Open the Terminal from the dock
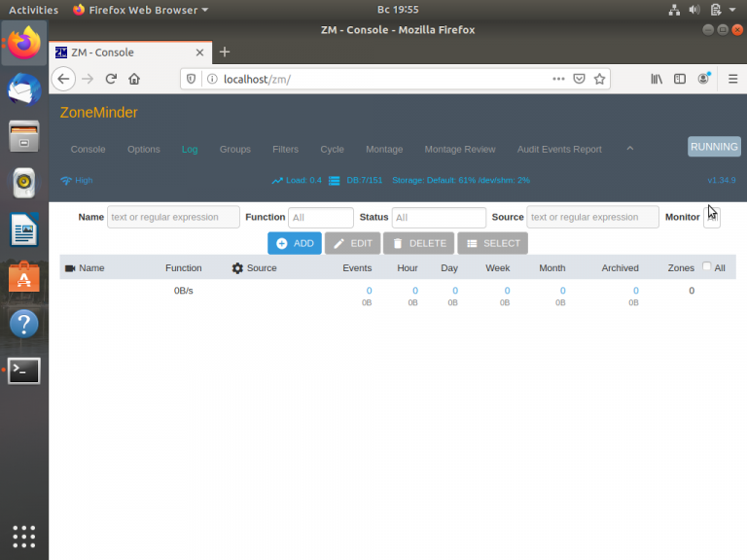Image resolution: width=747 pixels, height=560 pixels. [23, 370]
